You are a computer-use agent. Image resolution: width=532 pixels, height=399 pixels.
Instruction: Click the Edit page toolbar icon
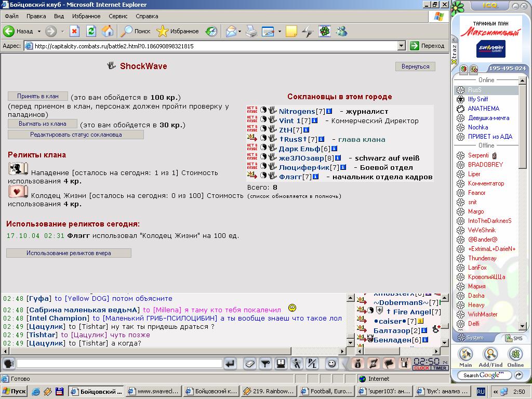pos(268,31)
